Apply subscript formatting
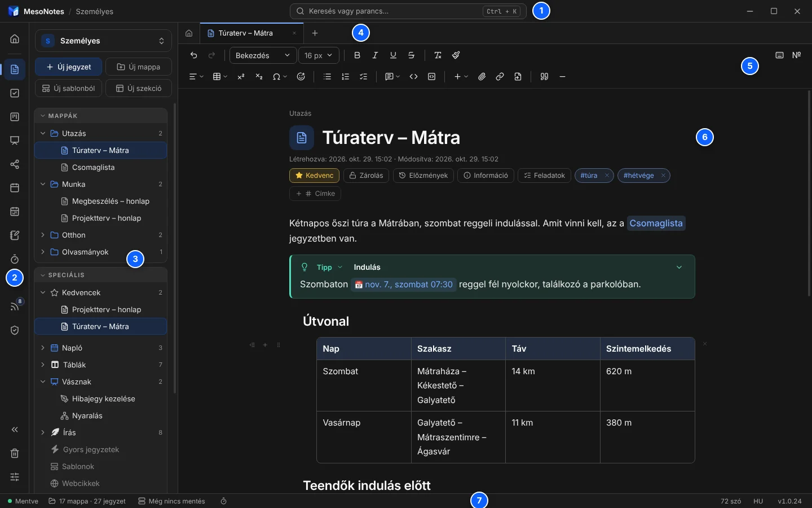 click(259, 77)
